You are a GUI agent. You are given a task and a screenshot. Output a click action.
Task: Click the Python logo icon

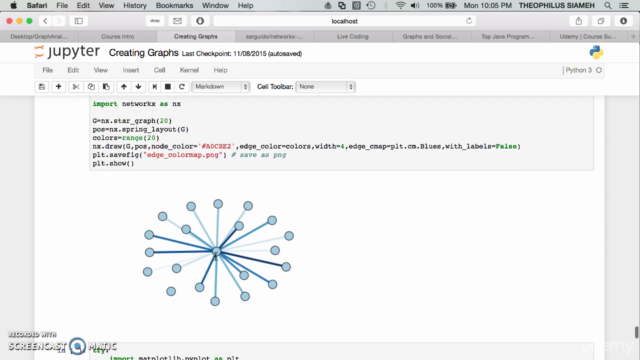click(x=596, y=52)
